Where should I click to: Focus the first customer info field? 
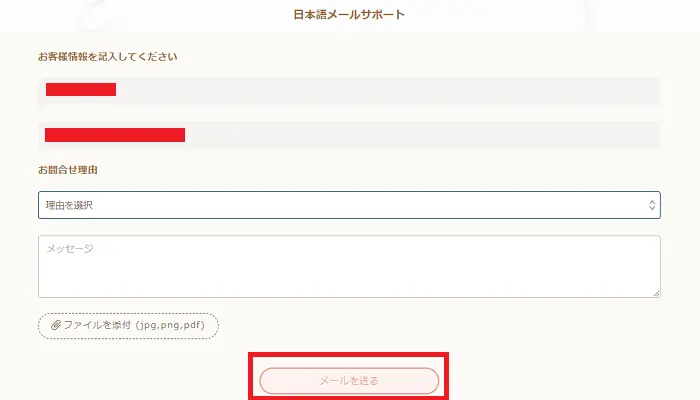349,90
